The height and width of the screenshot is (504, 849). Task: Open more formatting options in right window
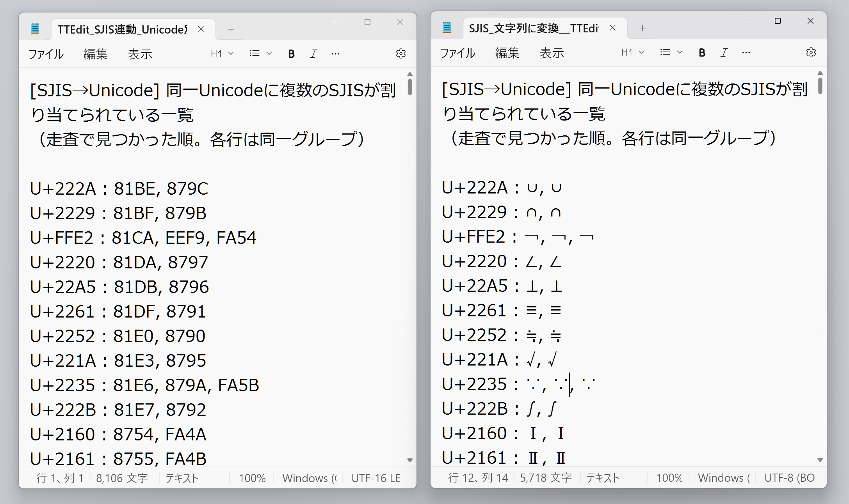746,53
